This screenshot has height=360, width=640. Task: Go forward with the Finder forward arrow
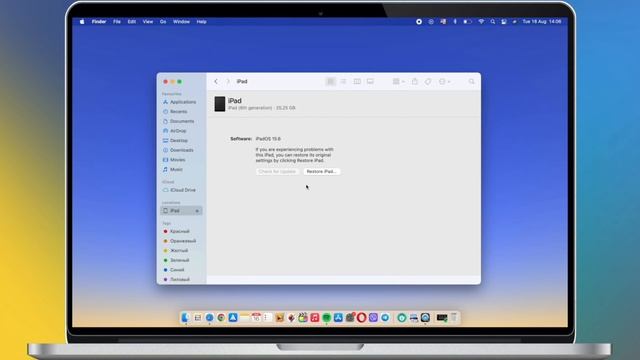click(228, 82)
